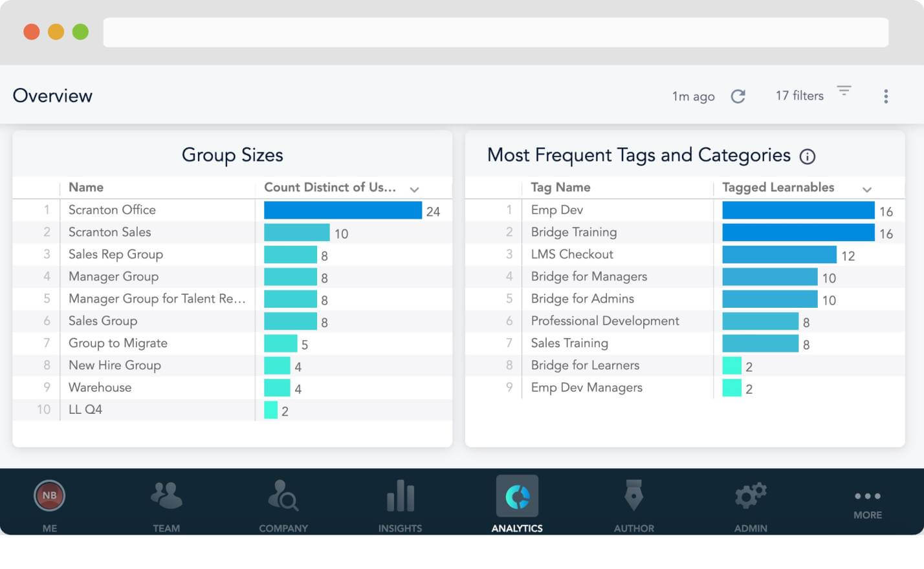Open the Admin gears icon
This screenshot has width=924, height=569.
751,496
